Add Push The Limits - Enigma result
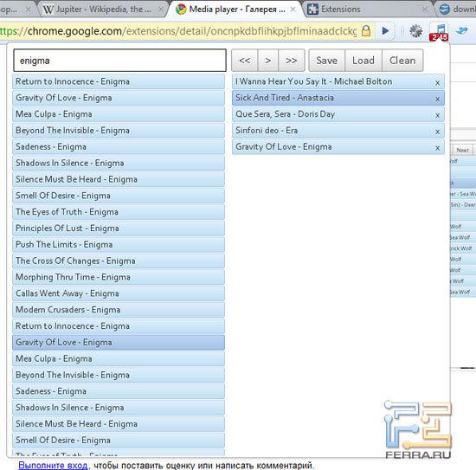Image resolution: width=476 pixels, height=470 pixels. (x=119, y=245)
